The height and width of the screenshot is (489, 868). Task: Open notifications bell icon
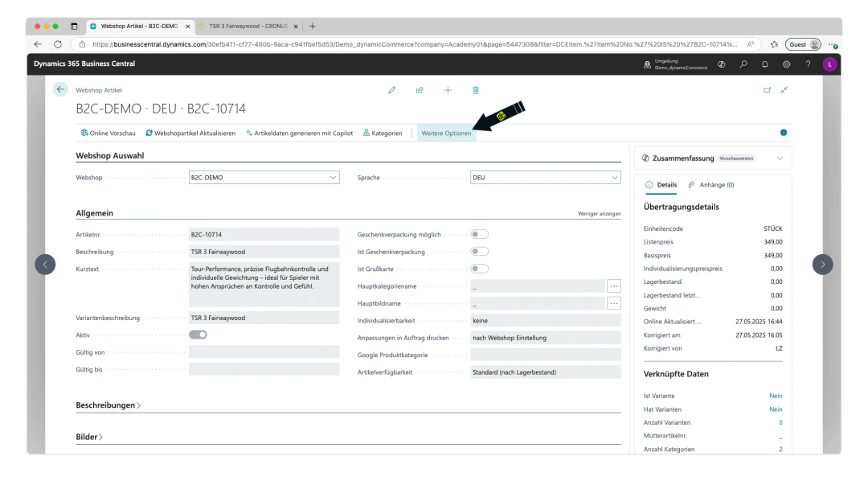pos(765,64)
